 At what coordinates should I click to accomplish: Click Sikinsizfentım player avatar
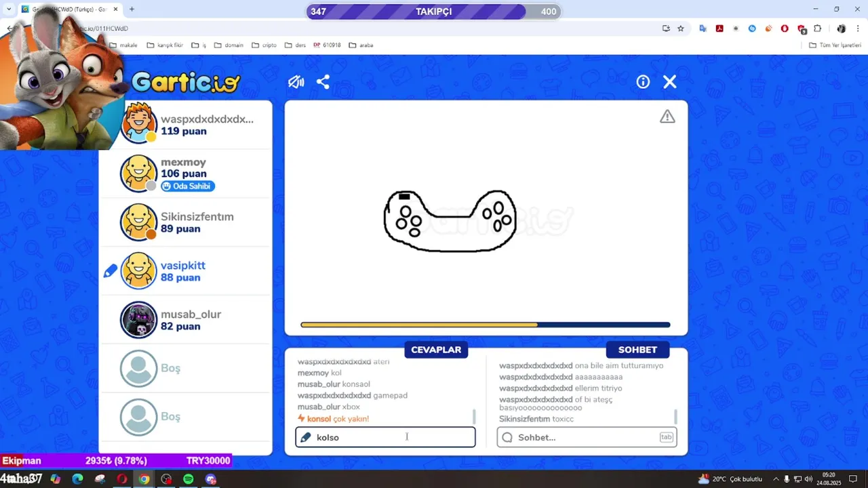(139, 222)
